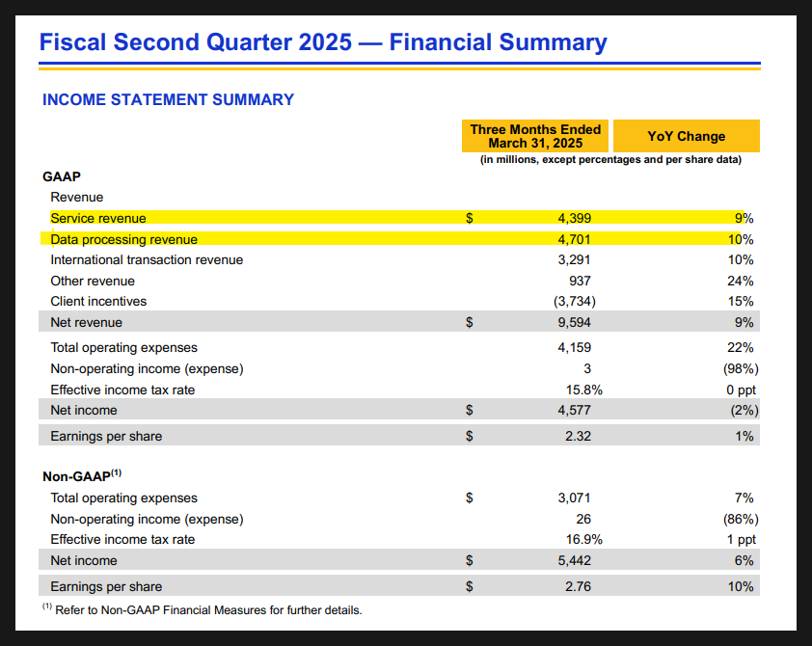Click 'International transaction revenue' row label
This screenshot has width=812, height=646.
pyautogui.click(x=147, y=260)
